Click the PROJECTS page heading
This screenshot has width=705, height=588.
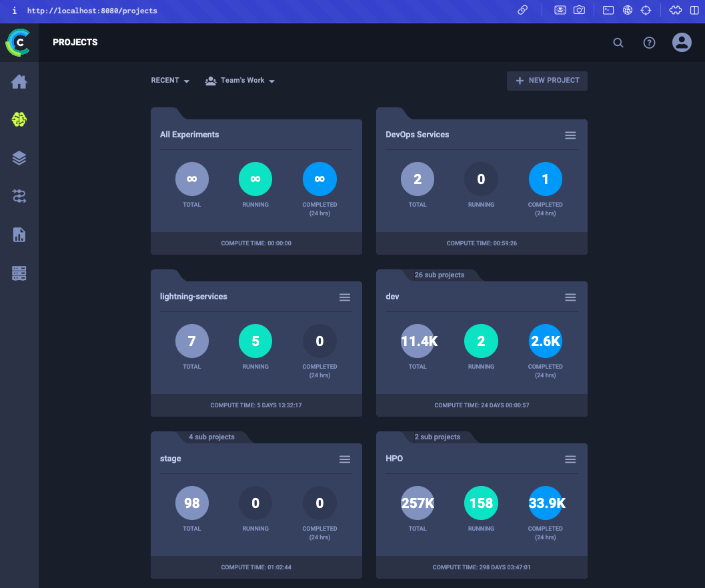click(75, 42)
